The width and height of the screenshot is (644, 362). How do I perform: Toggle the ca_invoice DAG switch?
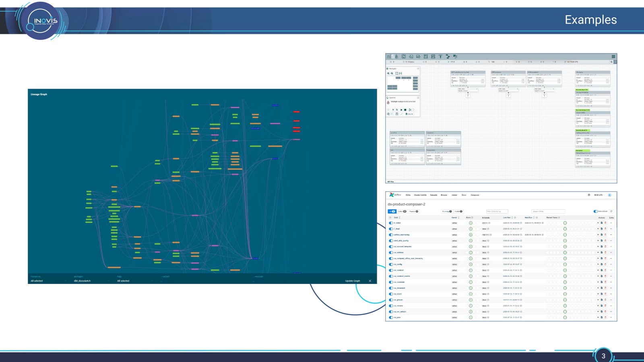tap(391, 306)
